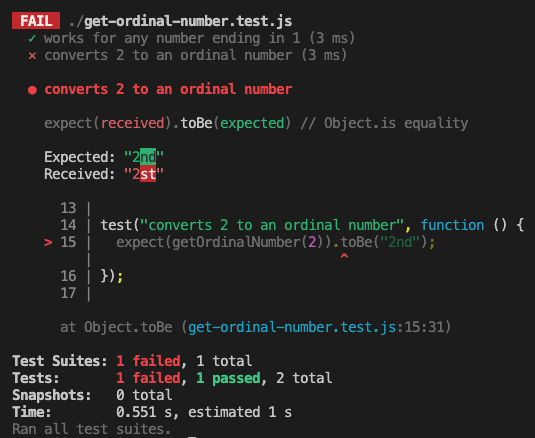The height and width of the screenshot is (438, 535).
Task: Click the green checkmark for the passed test
Action: point(32,38)
